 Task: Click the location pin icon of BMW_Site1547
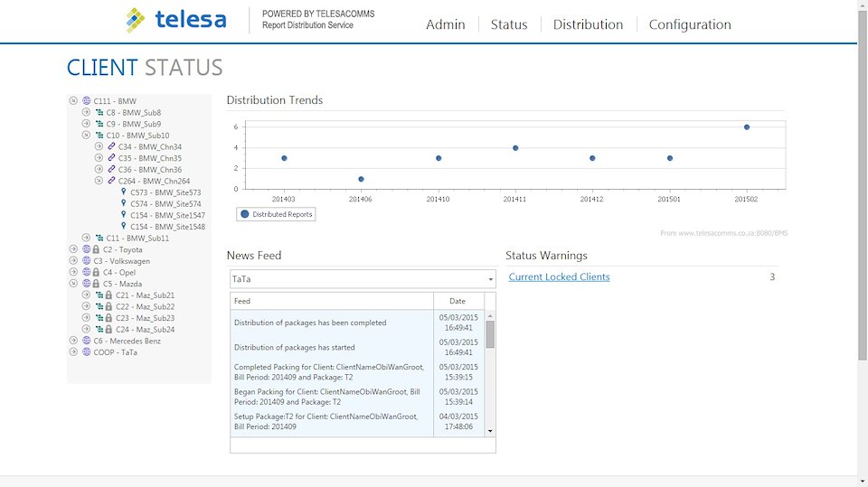tap(124, 214)
